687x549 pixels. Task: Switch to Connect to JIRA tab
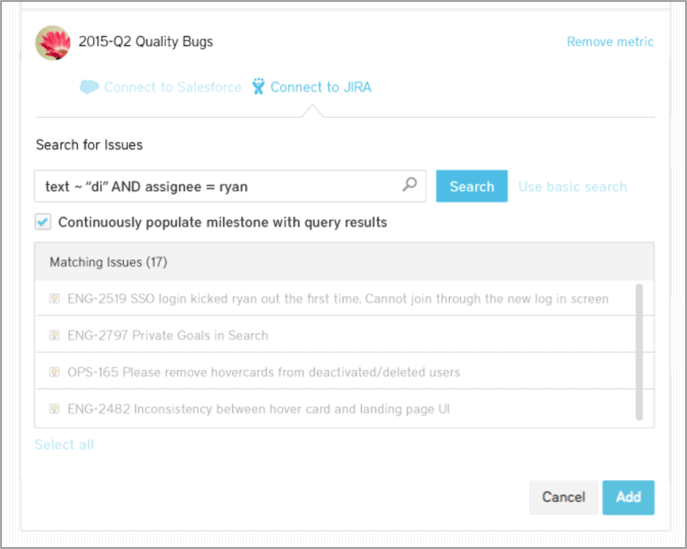[x=320, y=87]
